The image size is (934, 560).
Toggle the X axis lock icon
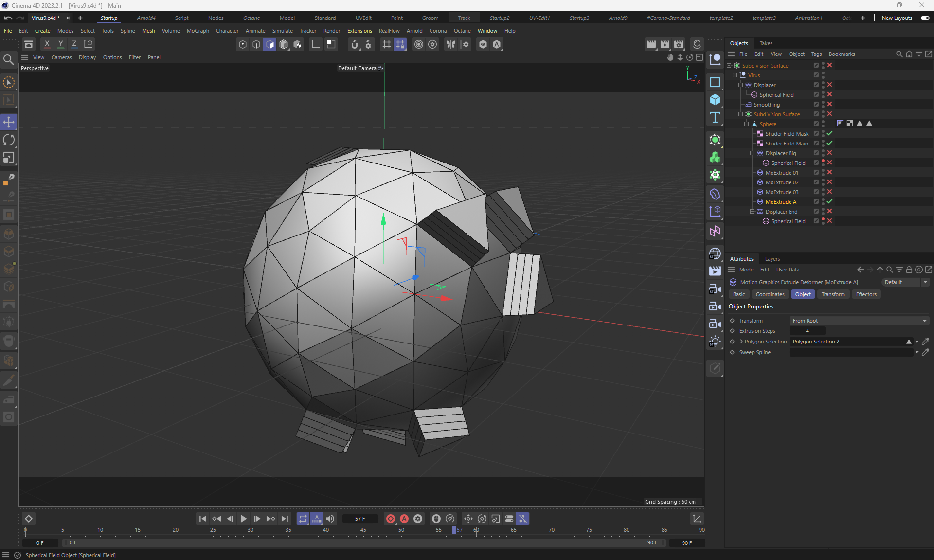47,44
